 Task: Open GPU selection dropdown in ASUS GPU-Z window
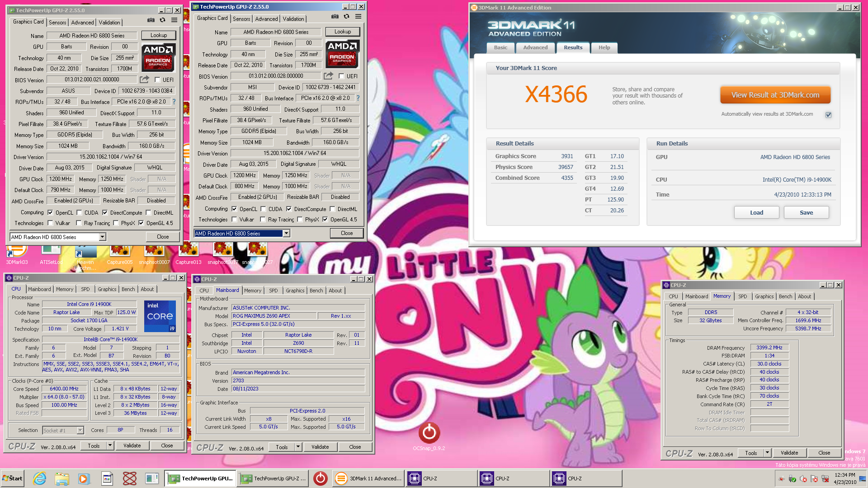tap(103, 237)
